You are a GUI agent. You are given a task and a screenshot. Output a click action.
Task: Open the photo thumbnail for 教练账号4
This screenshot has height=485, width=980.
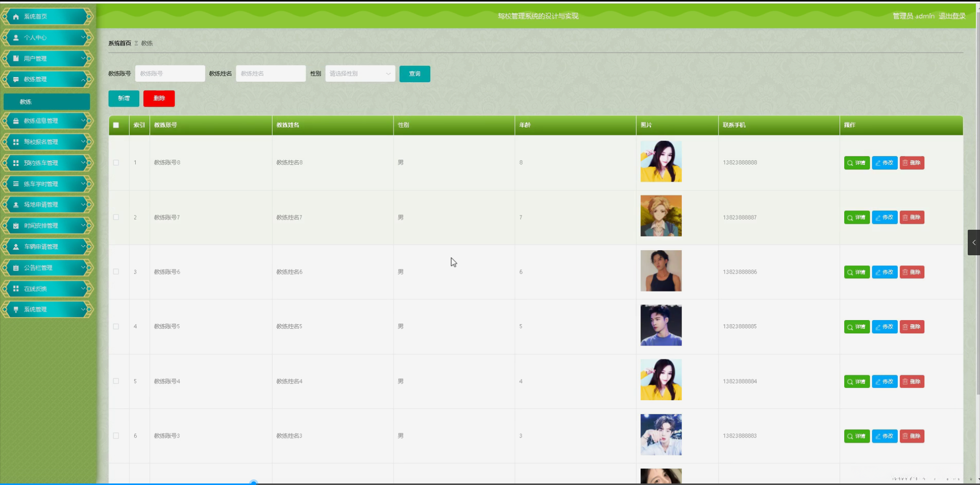tap(661, 380)
